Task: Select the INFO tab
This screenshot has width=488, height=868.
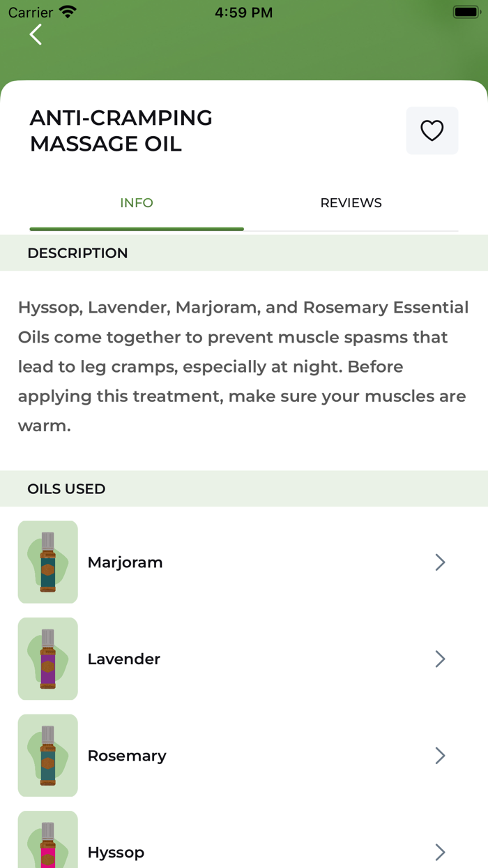Action: click(x=137, y=202)
